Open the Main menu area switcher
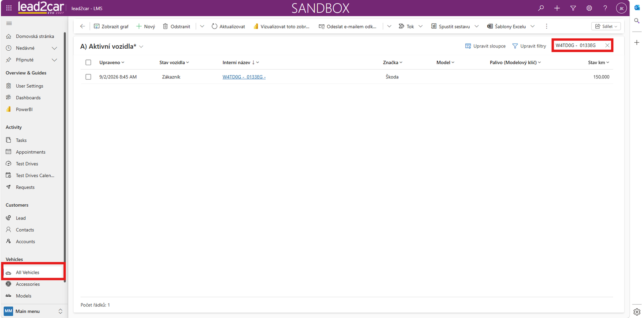The height and width of the screenshot is (318, 644). point(33,311)
